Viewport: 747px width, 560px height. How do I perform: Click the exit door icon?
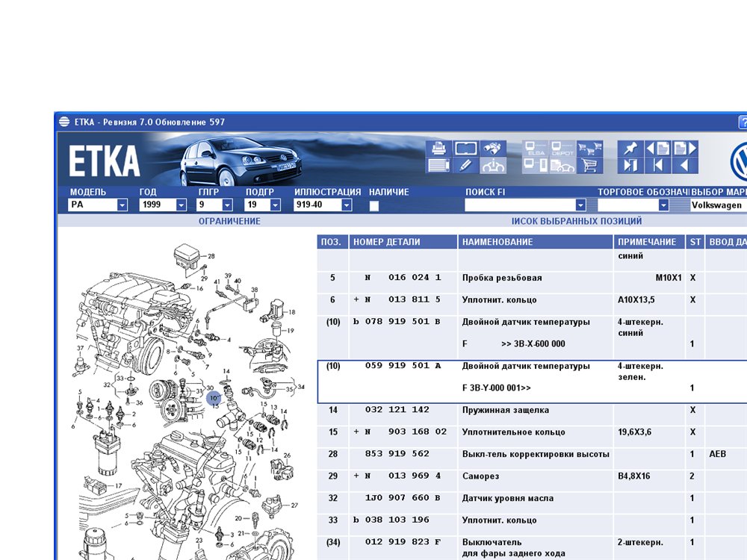[x=630, y=166]
